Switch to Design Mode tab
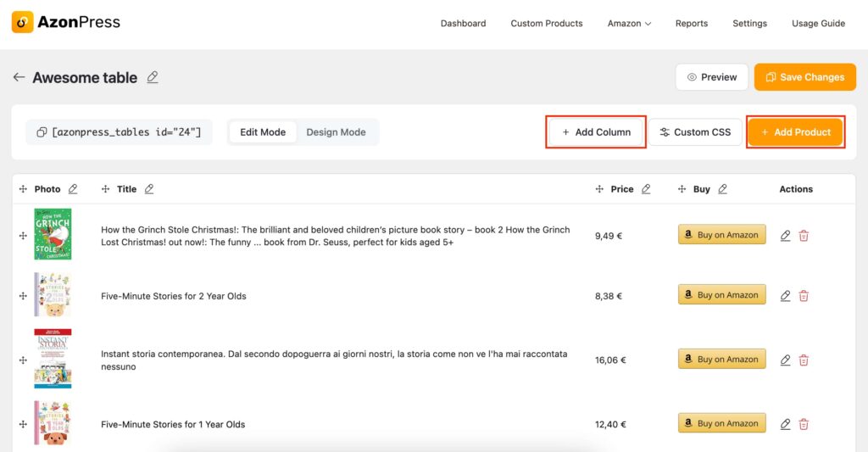The width and height of the screenshot is (868, 452). (x=336, y=132)
